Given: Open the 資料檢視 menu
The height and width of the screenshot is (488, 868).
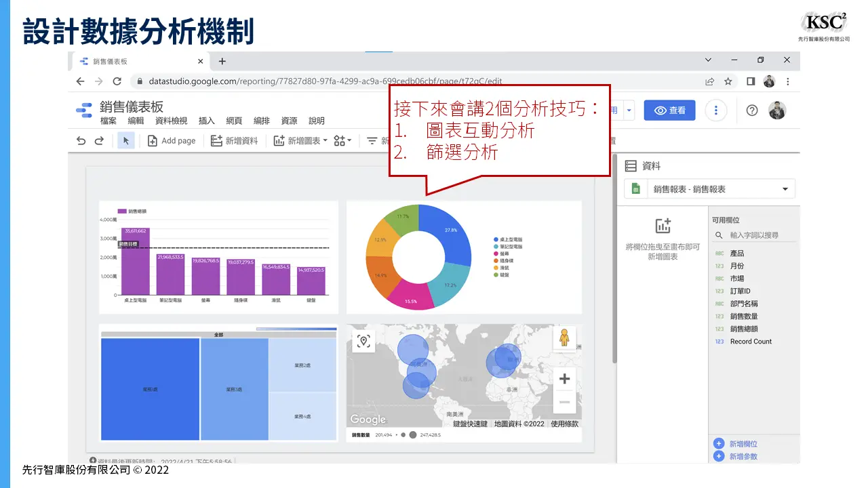Looking at the screenshot, I should [171, 121].
